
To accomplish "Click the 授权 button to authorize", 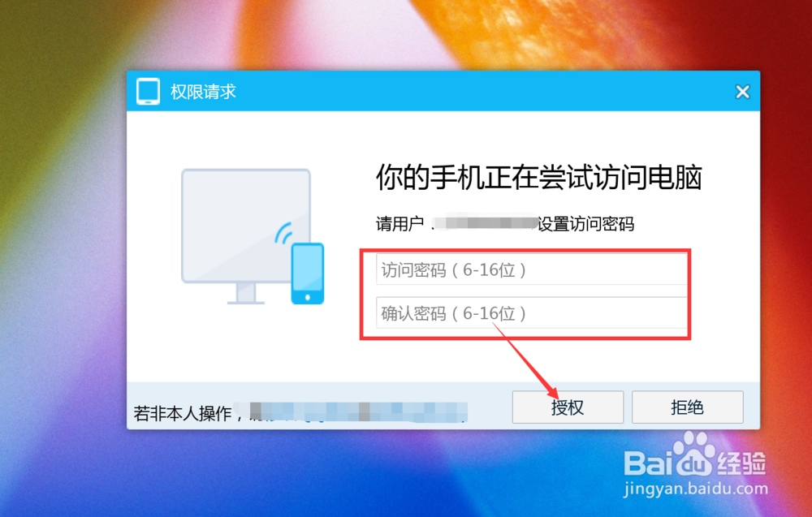I will [568, 407].
